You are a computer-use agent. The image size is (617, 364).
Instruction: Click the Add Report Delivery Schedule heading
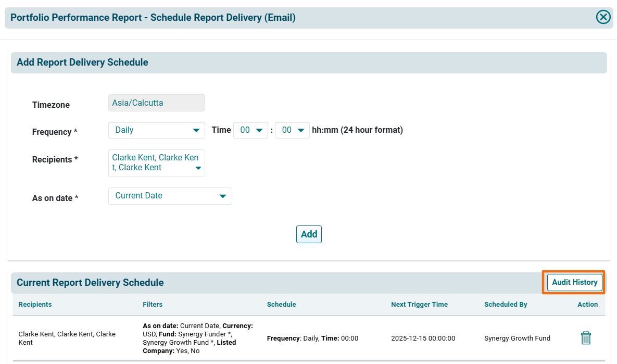[x=82, y=62]
